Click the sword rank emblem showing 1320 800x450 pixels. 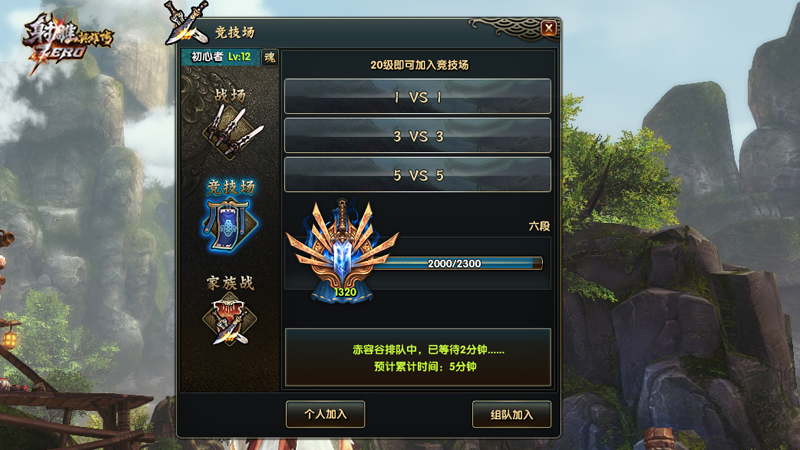pos(342,252)
